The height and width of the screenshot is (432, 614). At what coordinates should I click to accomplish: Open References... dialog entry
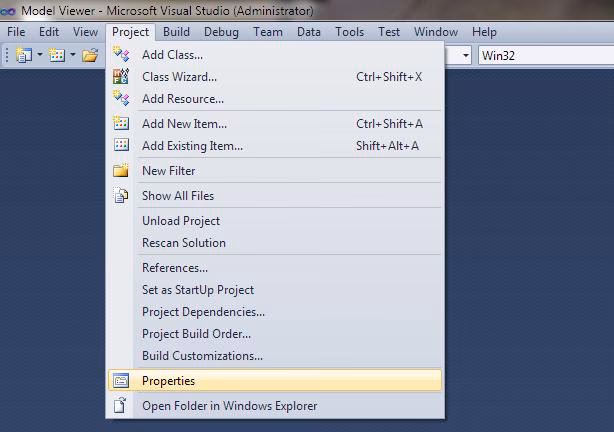click(275, 268)
